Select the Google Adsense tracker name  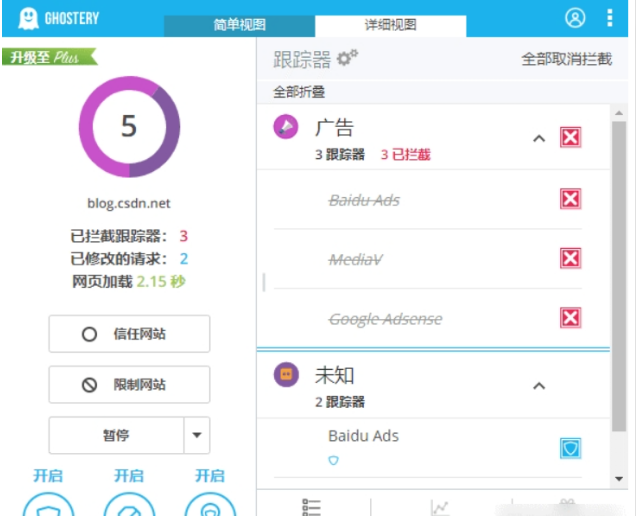(x=385, y=319)
